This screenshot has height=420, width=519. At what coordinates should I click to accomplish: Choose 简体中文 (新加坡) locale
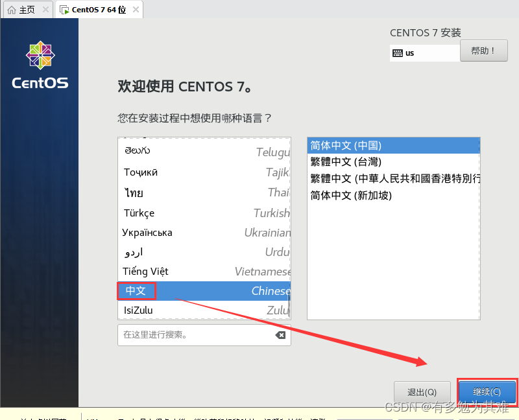(393, 196)
